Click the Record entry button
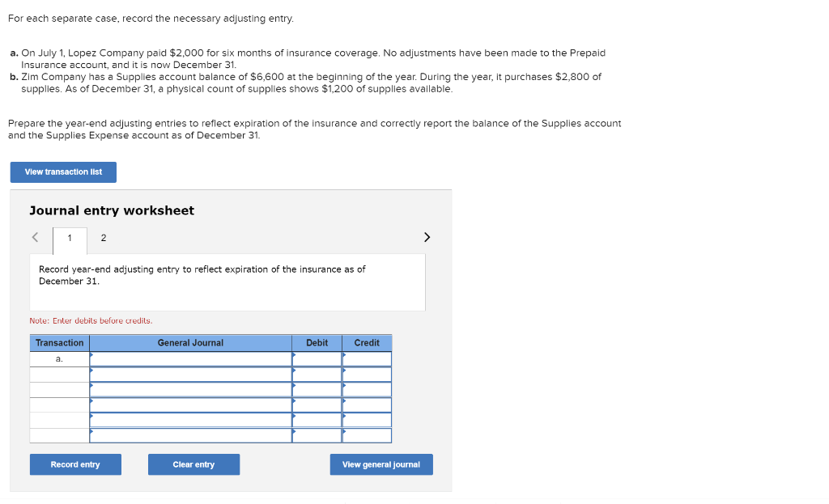The height and width of the screenshot is (504, 829). coord(75,464)
